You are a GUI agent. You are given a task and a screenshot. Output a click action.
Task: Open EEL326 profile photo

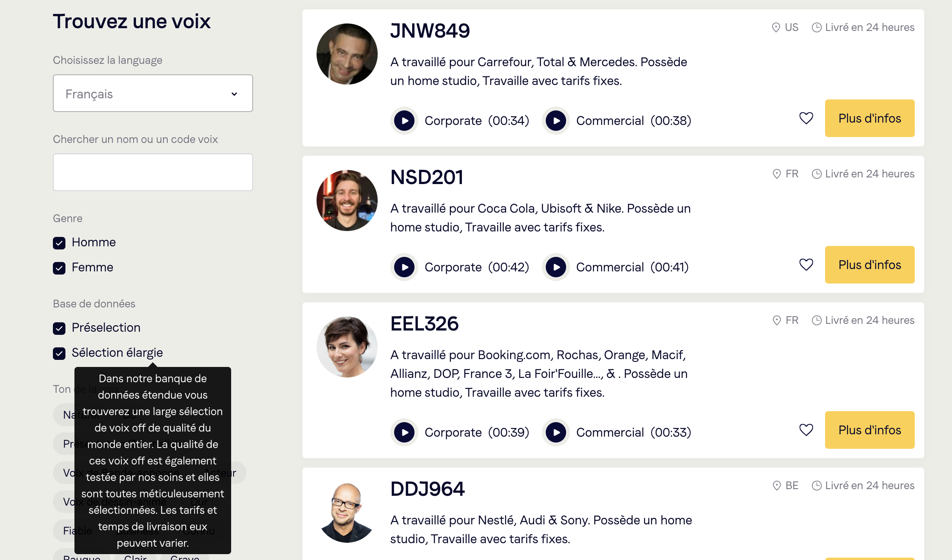[x=347, y=347]
